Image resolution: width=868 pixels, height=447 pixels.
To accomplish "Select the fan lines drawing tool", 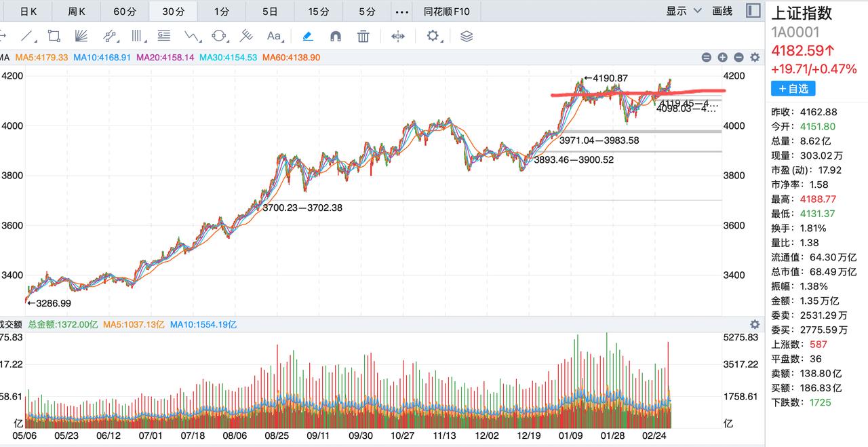I will click(81, 36).
